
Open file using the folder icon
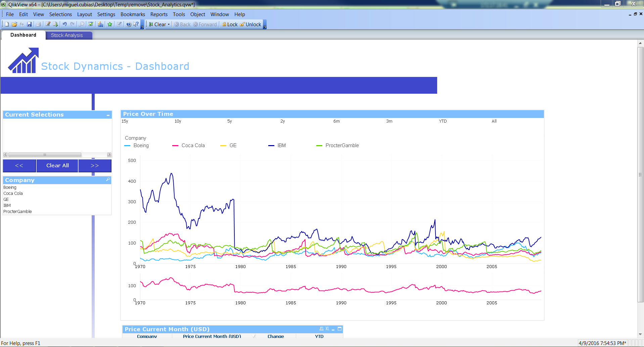pos(14,24)
